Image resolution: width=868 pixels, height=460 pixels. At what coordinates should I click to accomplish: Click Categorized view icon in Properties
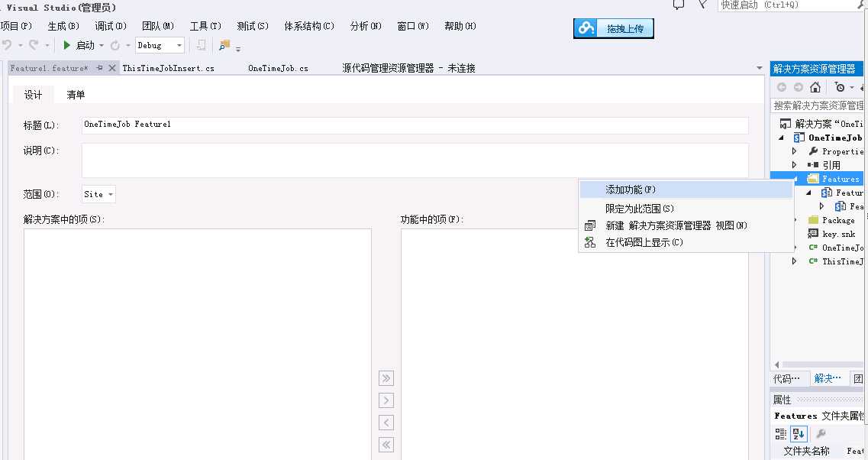780,433
